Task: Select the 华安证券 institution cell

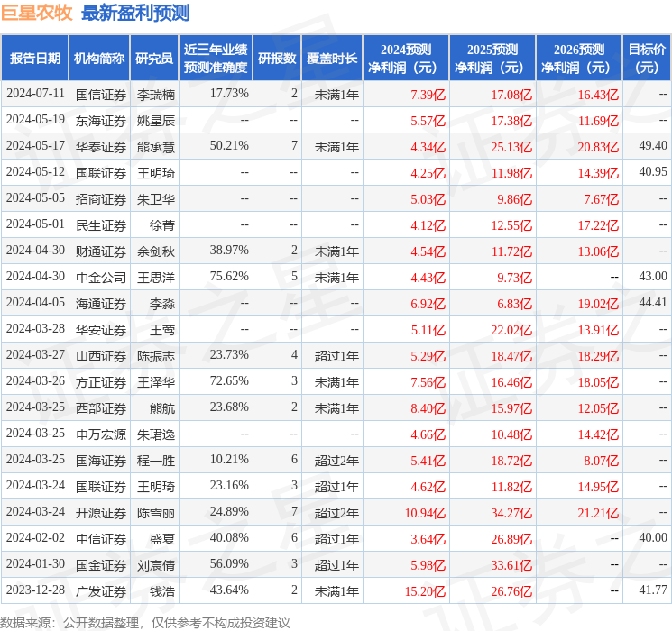Action: [x=101, y=329]
